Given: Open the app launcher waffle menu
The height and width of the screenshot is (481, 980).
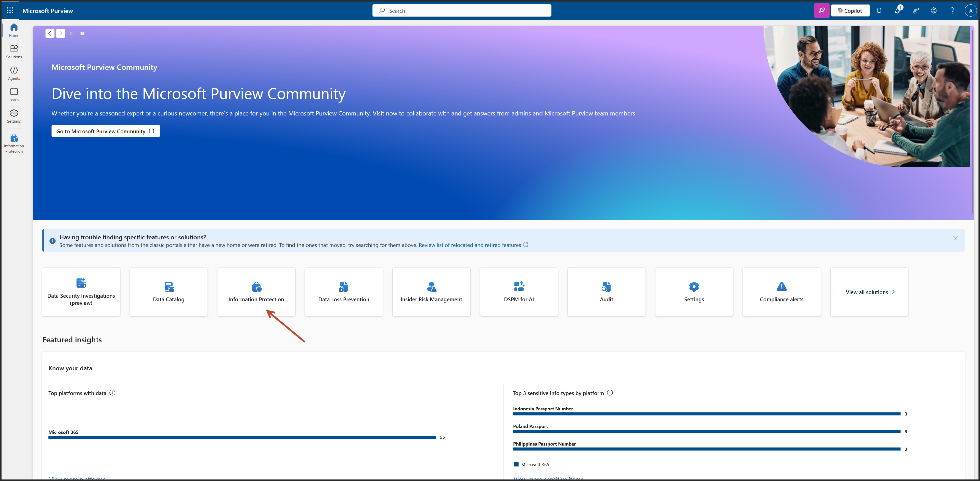Looking at the screenshot, I should tap(10, 11).
